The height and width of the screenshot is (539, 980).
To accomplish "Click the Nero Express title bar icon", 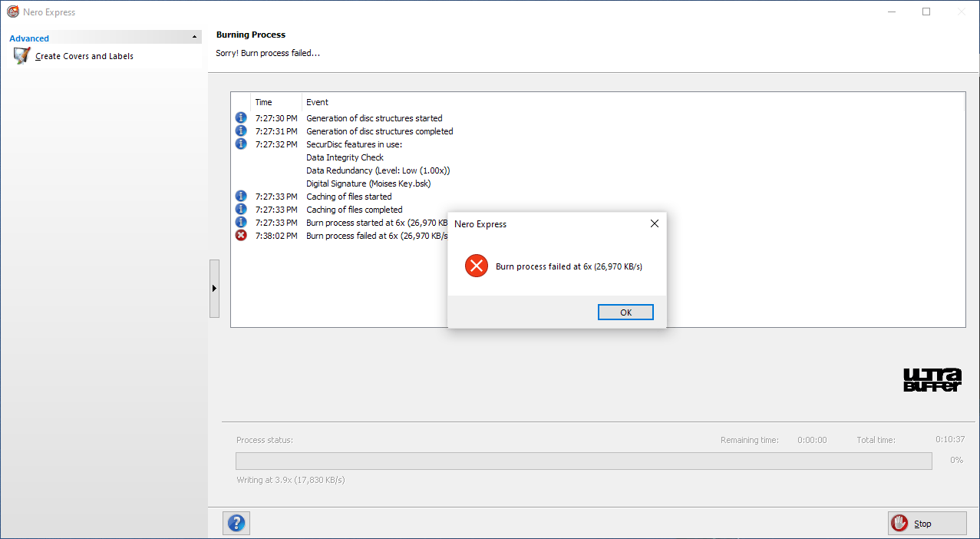I will coord(12,12).
